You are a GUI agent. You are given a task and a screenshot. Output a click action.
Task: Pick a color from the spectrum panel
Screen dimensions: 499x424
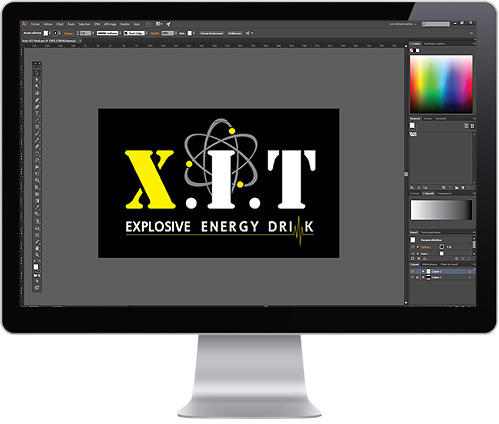(441, 84)
